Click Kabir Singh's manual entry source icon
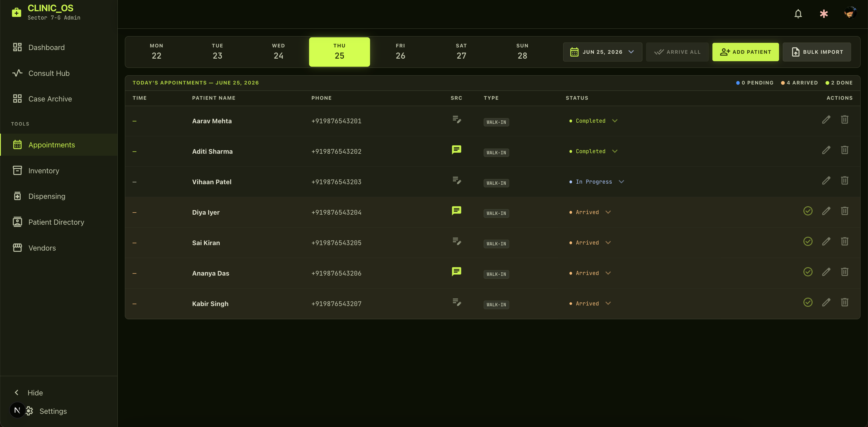This screenshot has width=868, height=427. click(457, 302)
